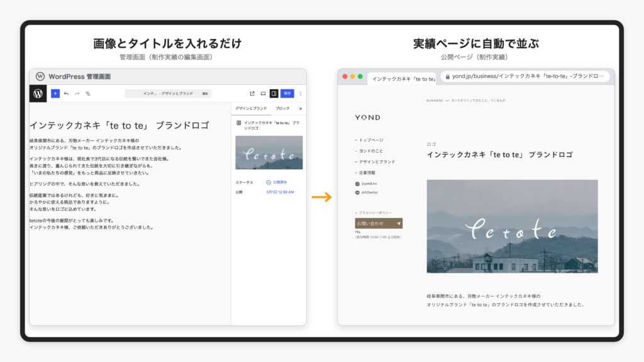Switch to the デザインとブランド sidebar tab
This screenshot has width=644, height=362.
[x=251, y=108]
